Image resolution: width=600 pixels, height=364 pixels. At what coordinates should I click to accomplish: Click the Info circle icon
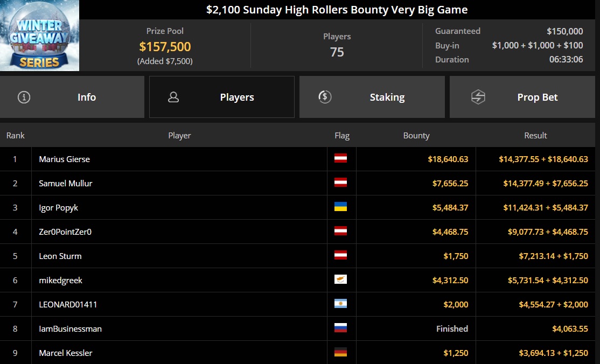click(24, 97)
